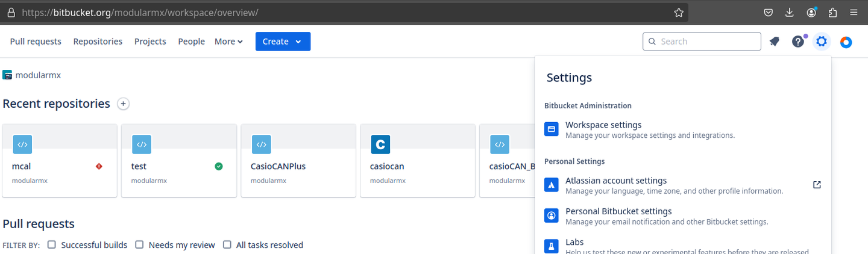View test successful build status icon
Viewport: 868px width, 254px height.
pyautogui.click(x=219, y=166)
